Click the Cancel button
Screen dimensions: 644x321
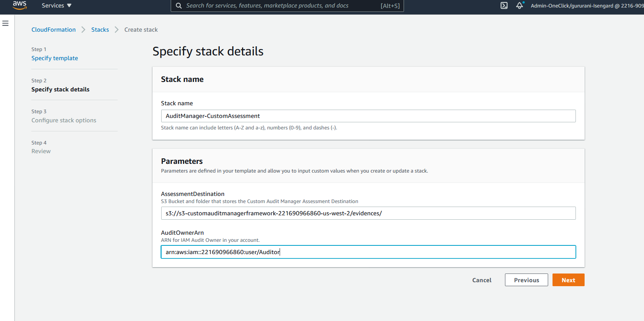pyautogui.click(x=482, y=280)
